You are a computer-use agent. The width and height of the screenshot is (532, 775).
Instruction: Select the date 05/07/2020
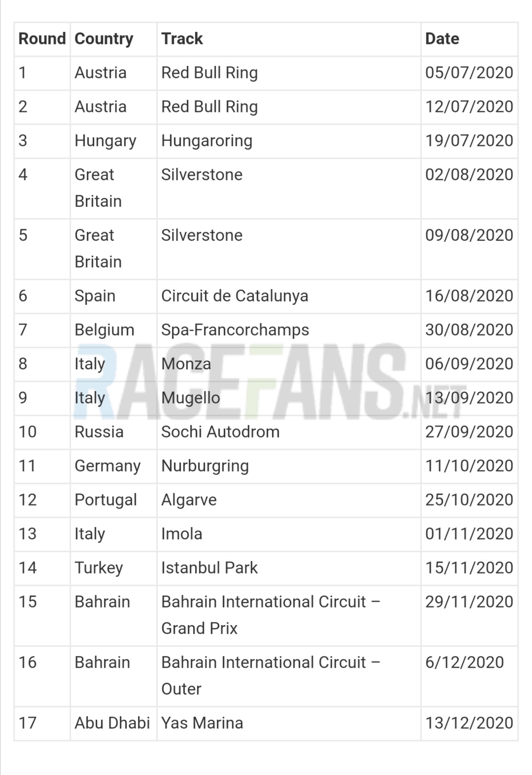[x=469, y=73]
